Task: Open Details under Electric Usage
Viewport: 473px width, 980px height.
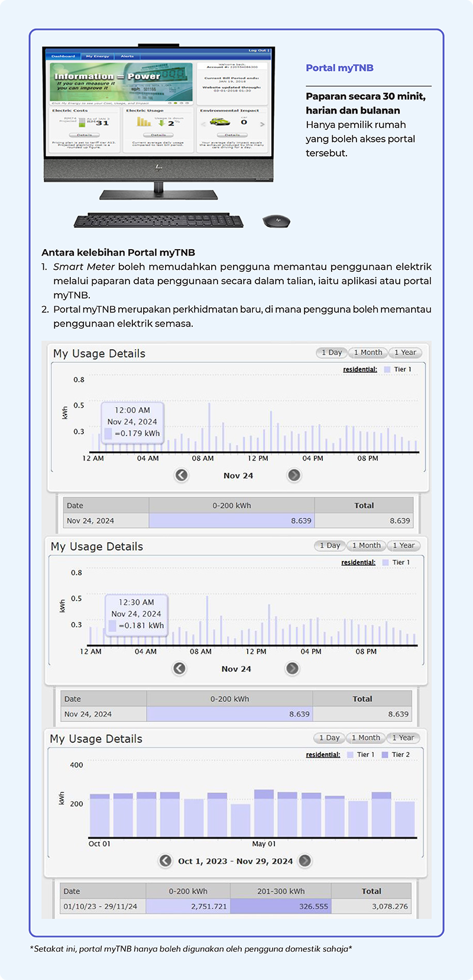Action: click(x=158, y=135)
